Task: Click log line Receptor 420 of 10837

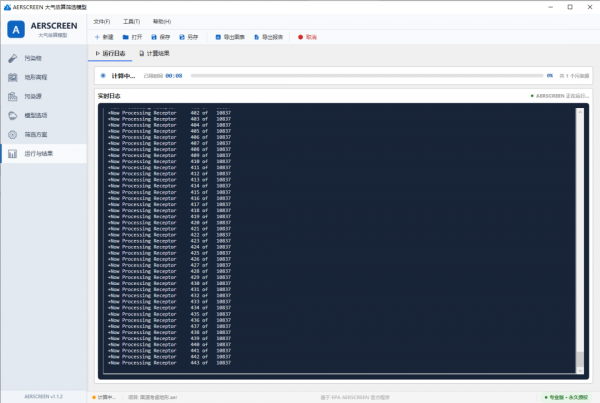Action: tap(170, 222)
